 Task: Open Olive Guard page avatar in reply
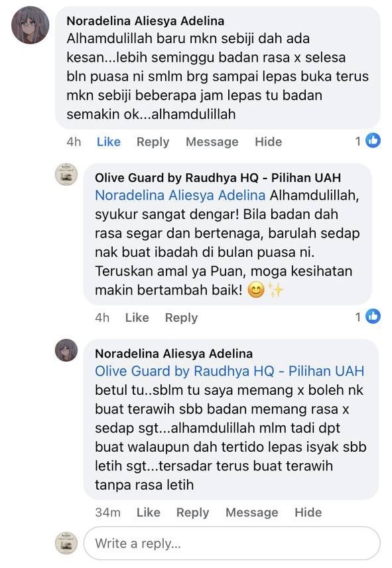pyautogui.click(x=66, y=175)
